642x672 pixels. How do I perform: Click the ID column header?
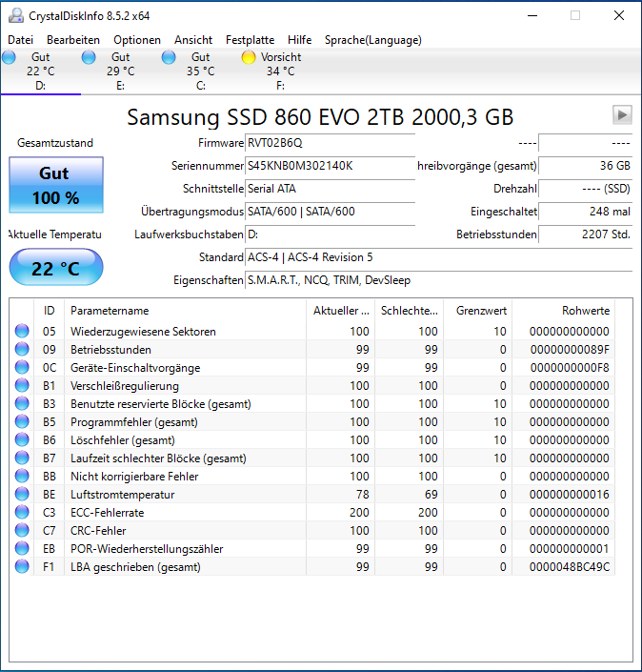point(49,311)
